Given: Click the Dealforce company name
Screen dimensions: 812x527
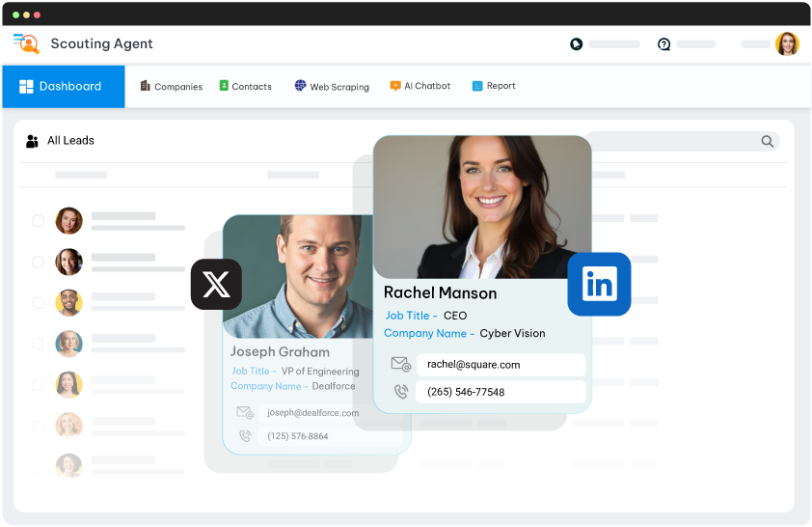Looking at the screenshot, I should [334, 387].
